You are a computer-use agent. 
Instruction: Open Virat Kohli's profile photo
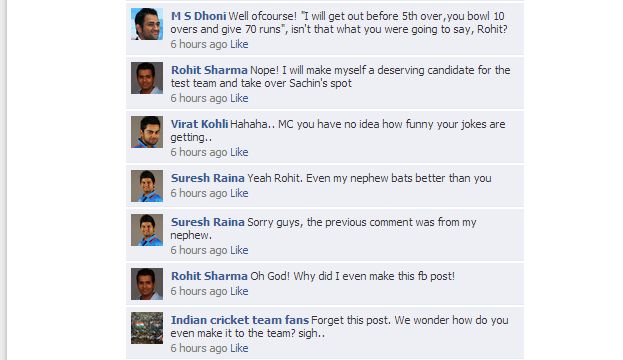pyautogui.click(x=147, y=132)
